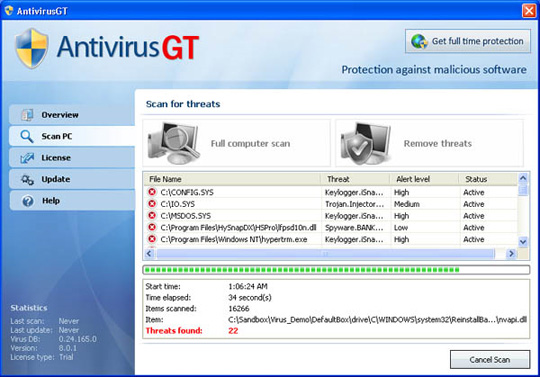Close the AntivirusGT window
The image size is (540, 377).
529,11
